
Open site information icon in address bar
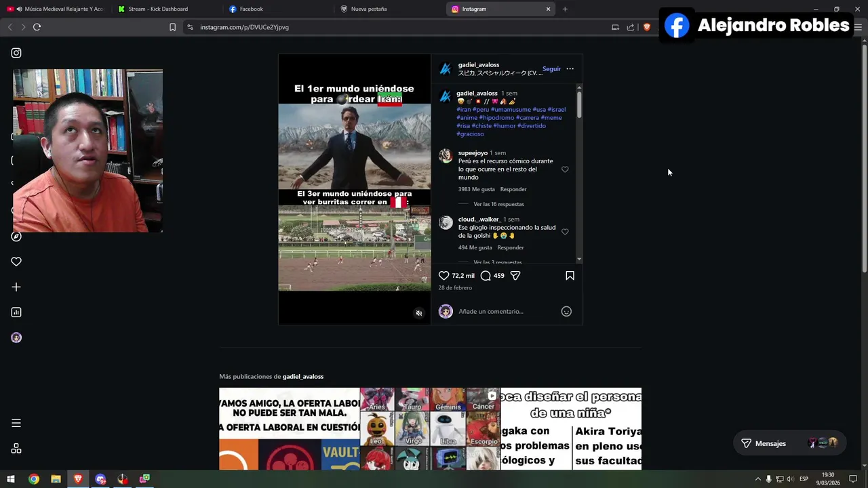(190, 27)
